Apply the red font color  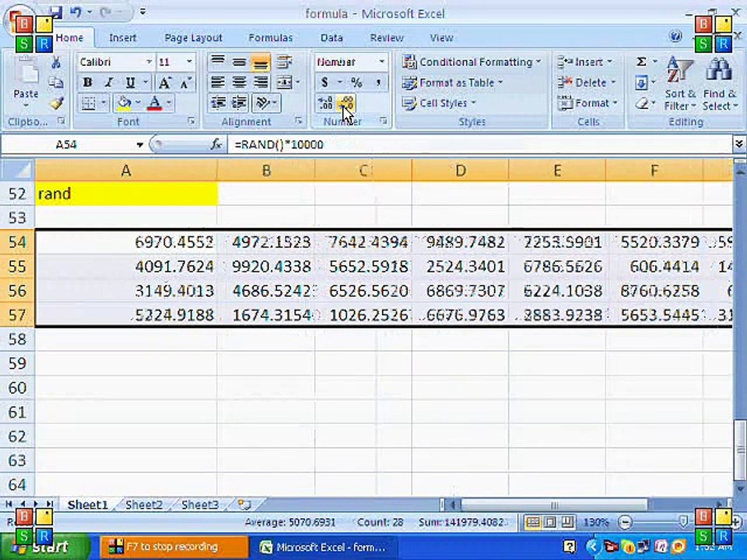point(154,103)
